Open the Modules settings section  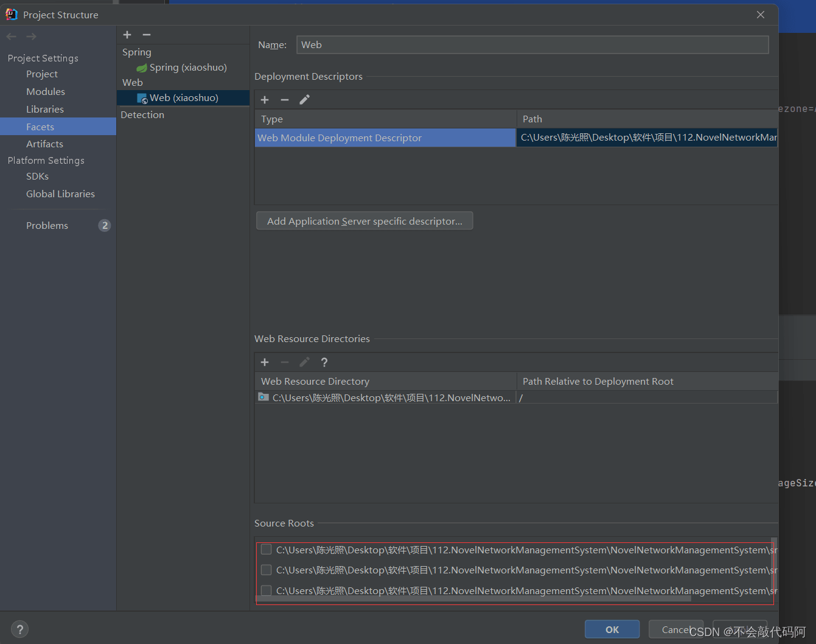coord(46,92)
